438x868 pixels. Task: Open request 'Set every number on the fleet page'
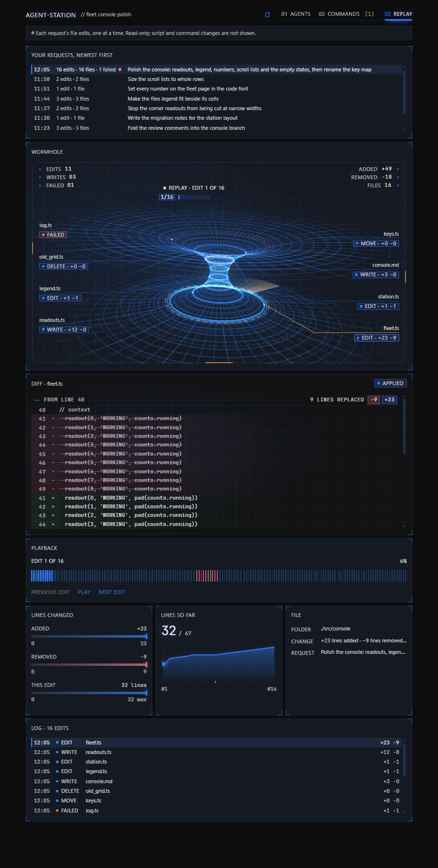coord(217,89)
